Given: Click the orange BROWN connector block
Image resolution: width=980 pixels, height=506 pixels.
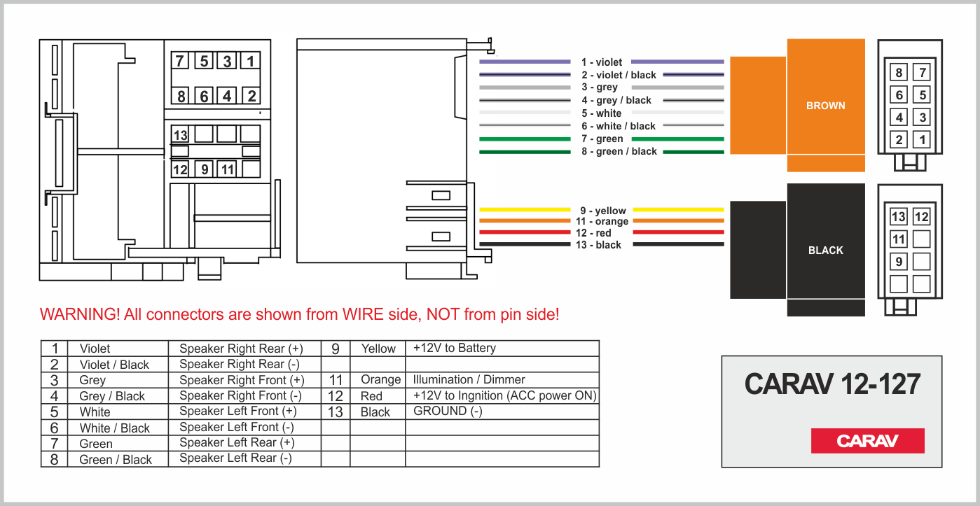Looking at the screenshot, I should (797, 105).
